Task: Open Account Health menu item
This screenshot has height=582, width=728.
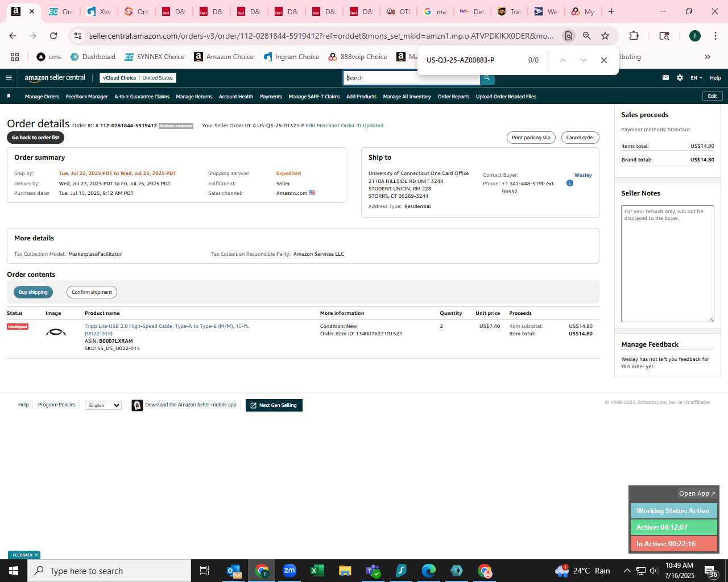Action: 236,97
